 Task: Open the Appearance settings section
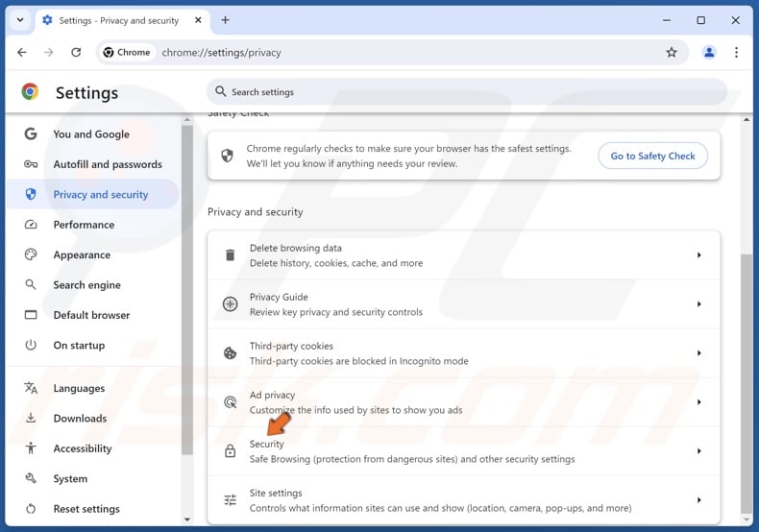pyautogui.click(x=82, y=255)
